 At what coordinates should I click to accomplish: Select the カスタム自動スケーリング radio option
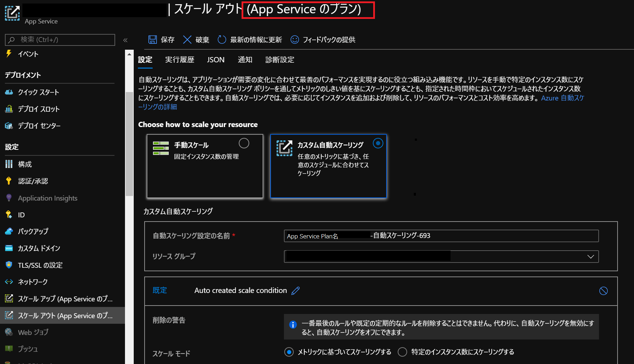tap(378, 143)
